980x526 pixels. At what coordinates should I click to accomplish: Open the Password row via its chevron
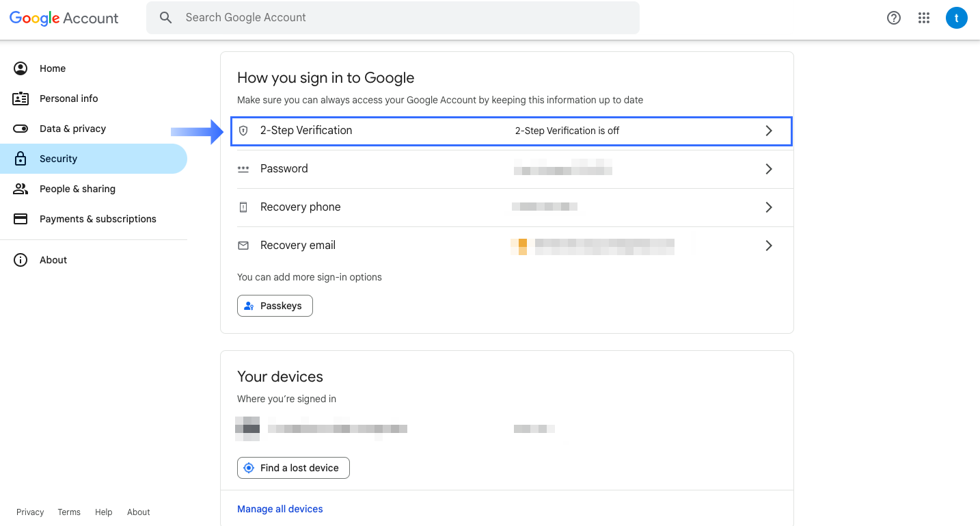tap(769, 168)
